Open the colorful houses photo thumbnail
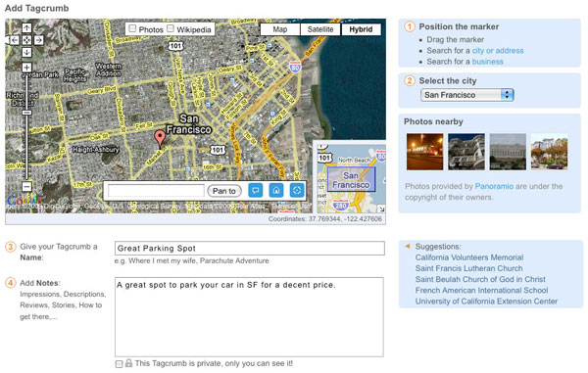The height and width of the screenshot is (373, 588). (x=549, y=152)
